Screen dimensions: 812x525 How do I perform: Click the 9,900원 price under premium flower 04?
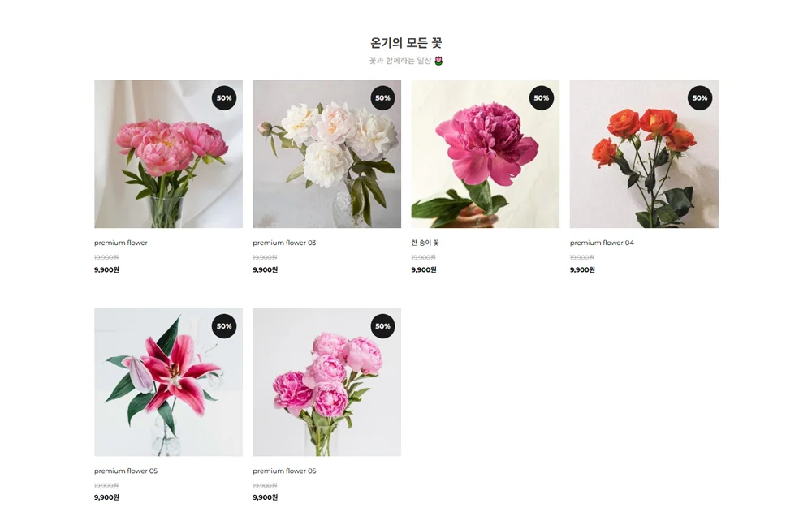(x=582, y=269)
